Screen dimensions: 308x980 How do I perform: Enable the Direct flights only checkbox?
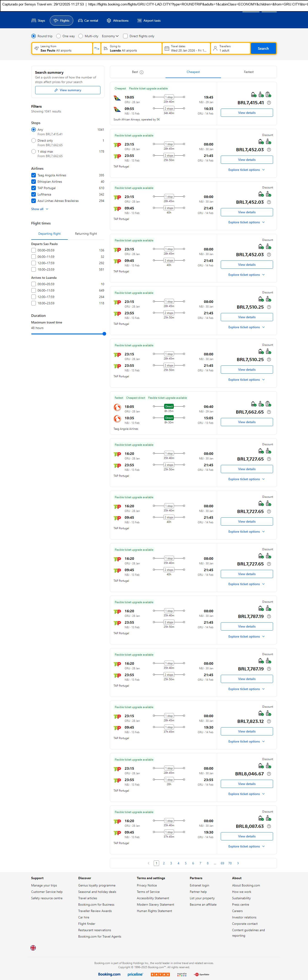(x=125, y=36)
